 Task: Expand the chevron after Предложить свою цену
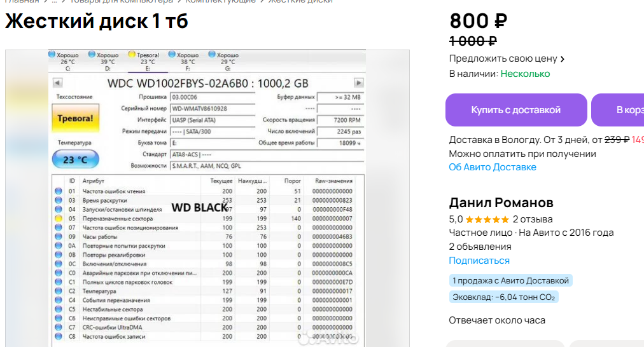[x=563, y=59]
